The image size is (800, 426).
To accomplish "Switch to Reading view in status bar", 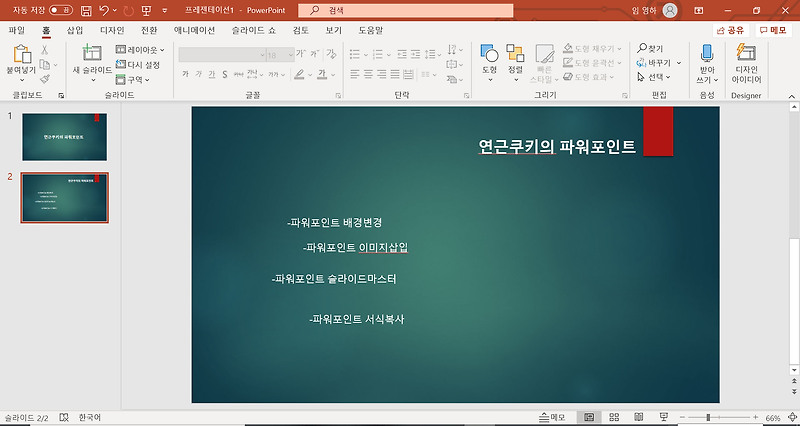I will [x=638, y=417].
